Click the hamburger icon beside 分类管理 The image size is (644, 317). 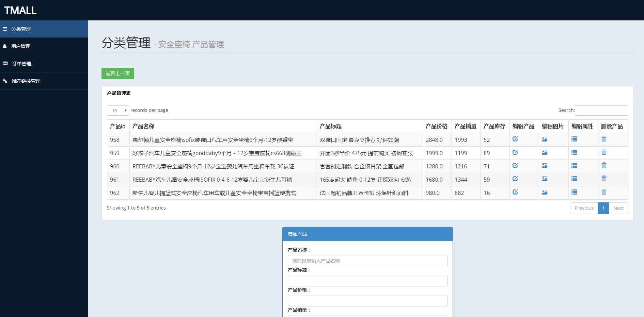pos(5,29)
